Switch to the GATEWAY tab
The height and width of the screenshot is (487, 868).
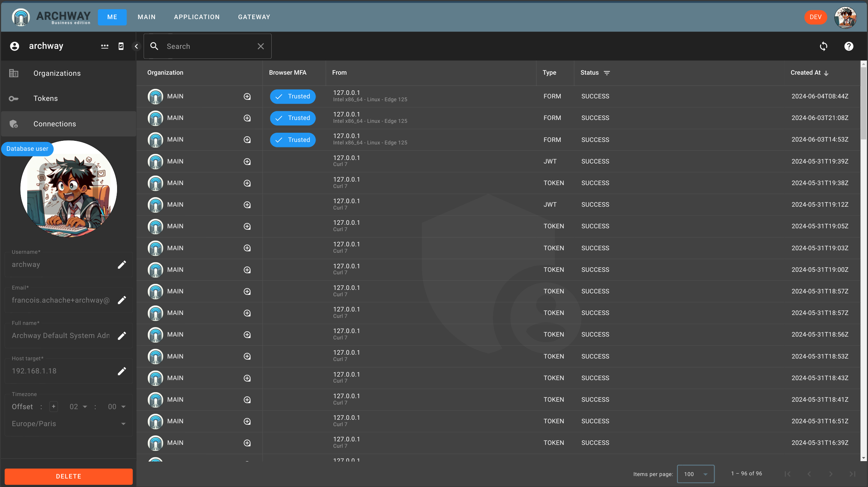(x=254, y=17)
